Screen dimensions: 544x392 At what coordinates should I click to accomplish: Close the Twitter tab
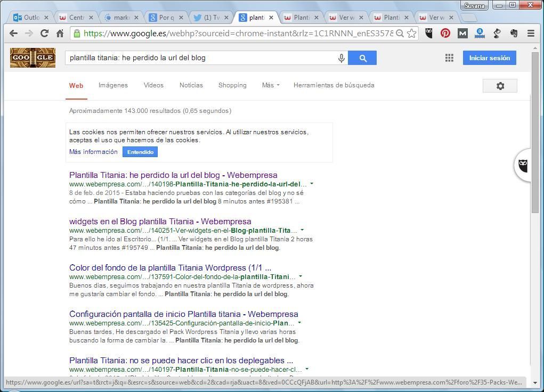(226, 18)
